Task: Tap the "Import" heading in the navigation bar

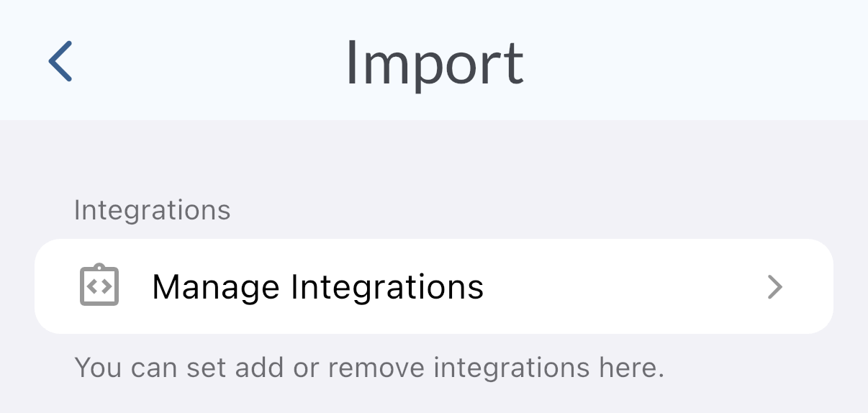Action: pyautogui.click(x=434, y=63)
